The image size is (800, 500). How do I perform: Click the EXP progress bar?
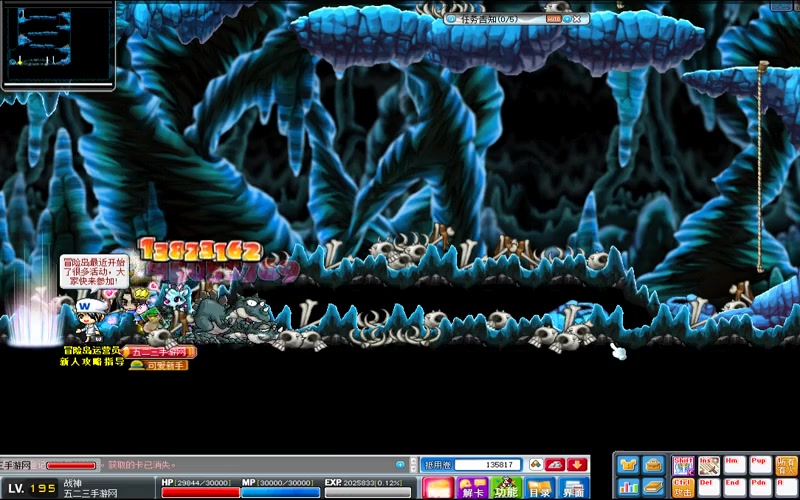point(367,492)
